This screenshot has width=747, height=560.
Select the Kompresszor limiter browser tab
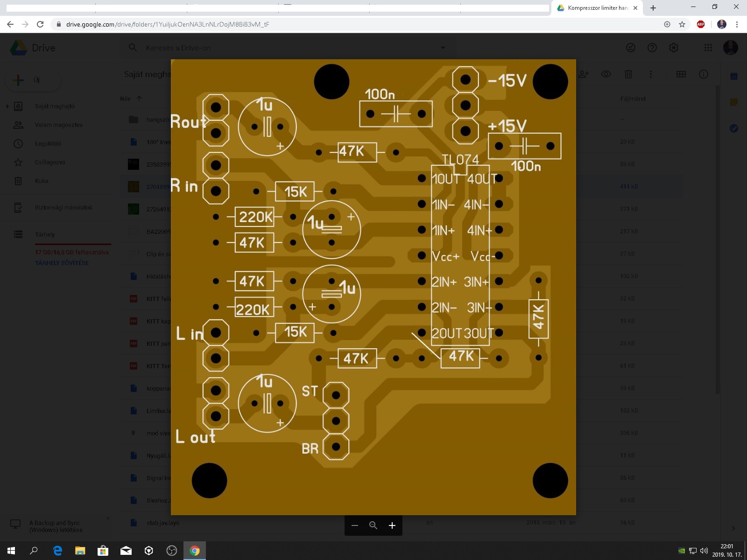click(x=598, y=8)
